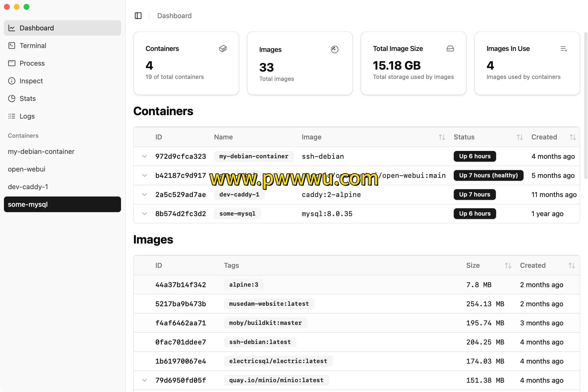Click the Dashboard chart icon in sidebar
588x392 pixels.
click(12, 28)
